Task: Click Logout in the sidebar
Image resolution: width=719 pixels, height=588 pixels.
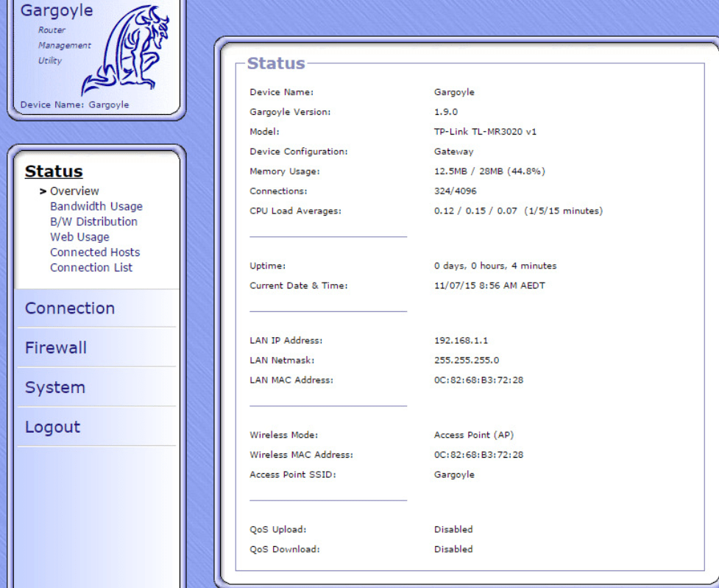Action: 53,427
